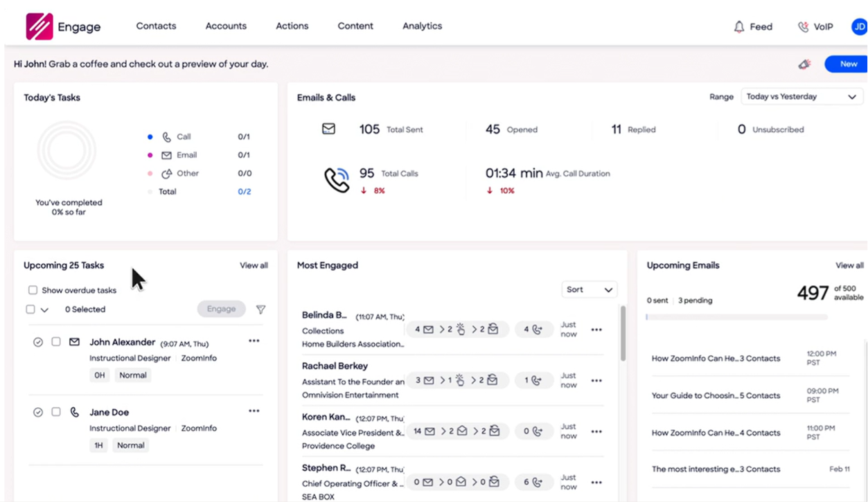
Task: Click the Call phone icon in Today's Tasks
Action: [x=166, y=137]
